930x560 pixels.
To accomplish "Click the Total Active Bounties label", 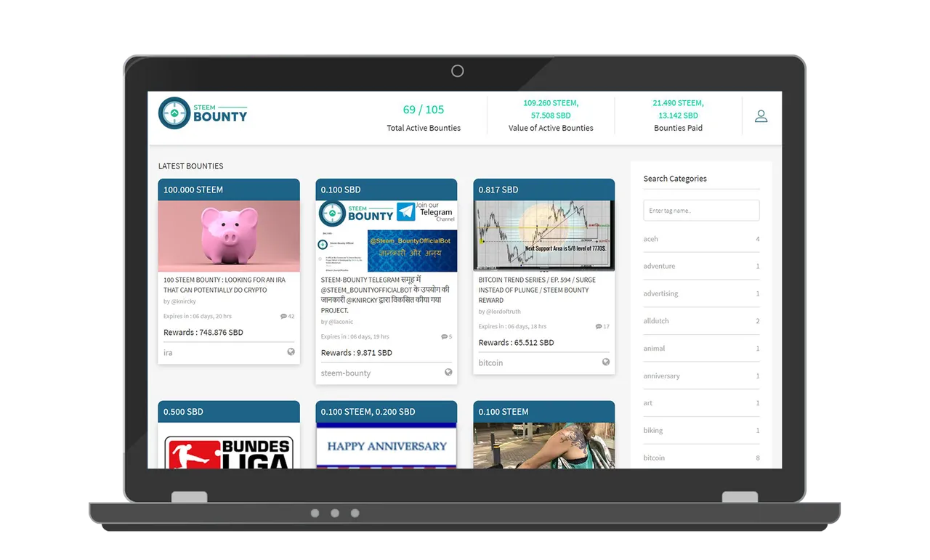I will coord(424,128).
